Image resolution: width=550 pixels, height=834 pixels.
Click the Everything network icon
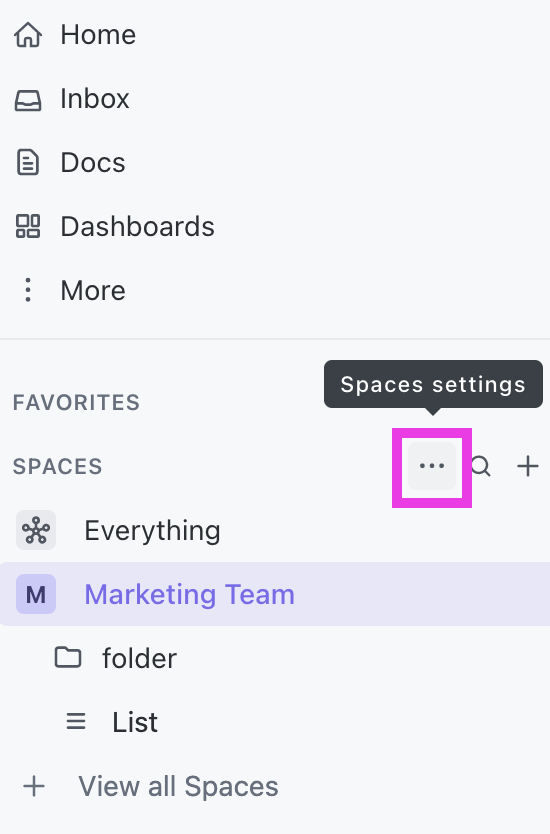click(x=36, y=530)
